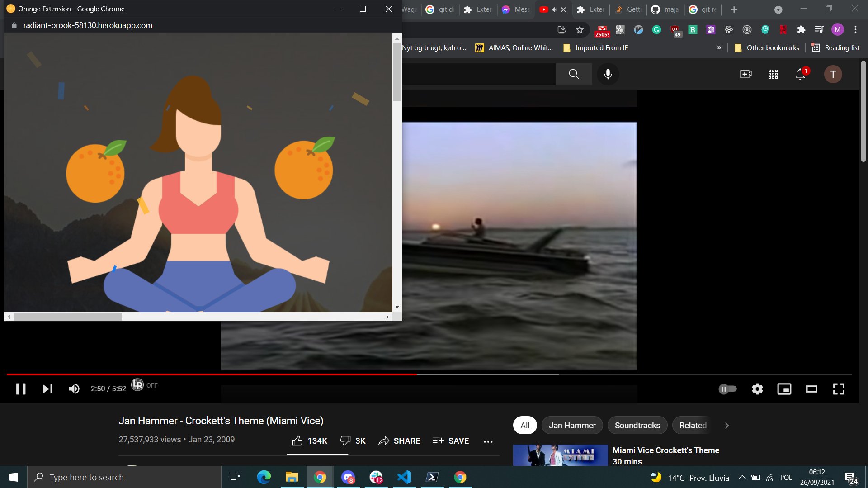Image resolution: width=868 pixels, height=488 pixels.
Task: Show more filter chips with right chevron
Action: coord(726,426)
